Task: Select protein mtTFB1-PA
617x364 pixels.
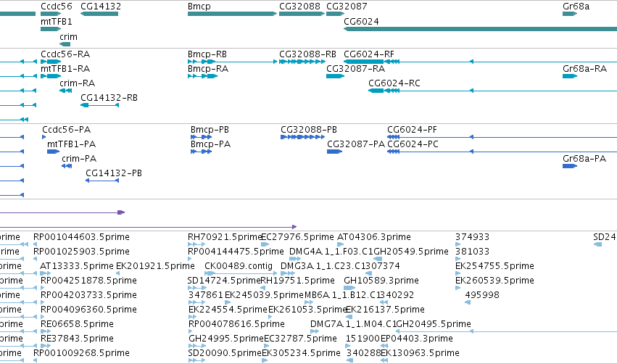Action: point(72,144)
